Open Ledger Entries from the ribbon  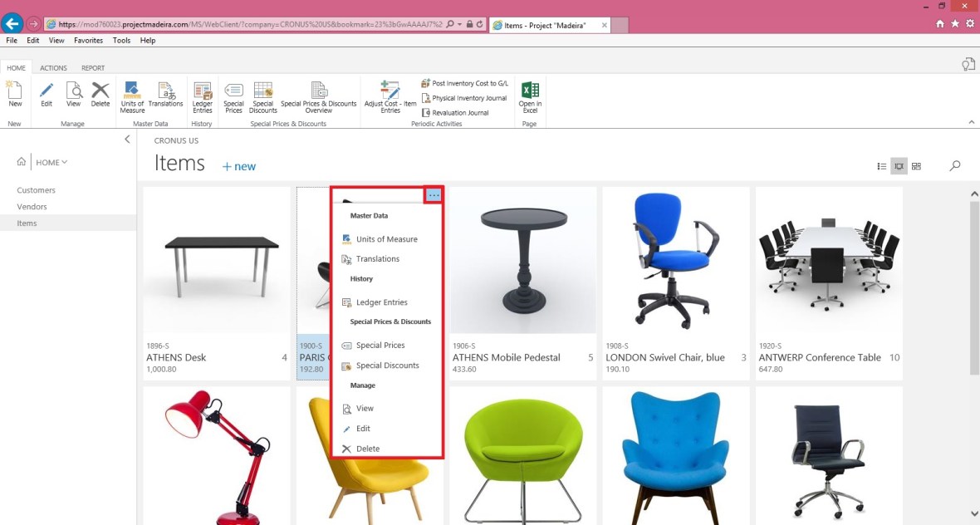[203, 96]
